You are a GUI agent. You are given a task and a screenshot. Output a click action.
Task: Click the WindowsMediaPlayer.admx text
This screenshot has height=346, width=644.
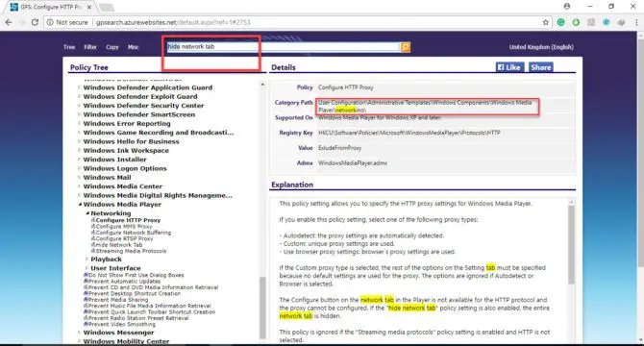[x=353, y=163]
